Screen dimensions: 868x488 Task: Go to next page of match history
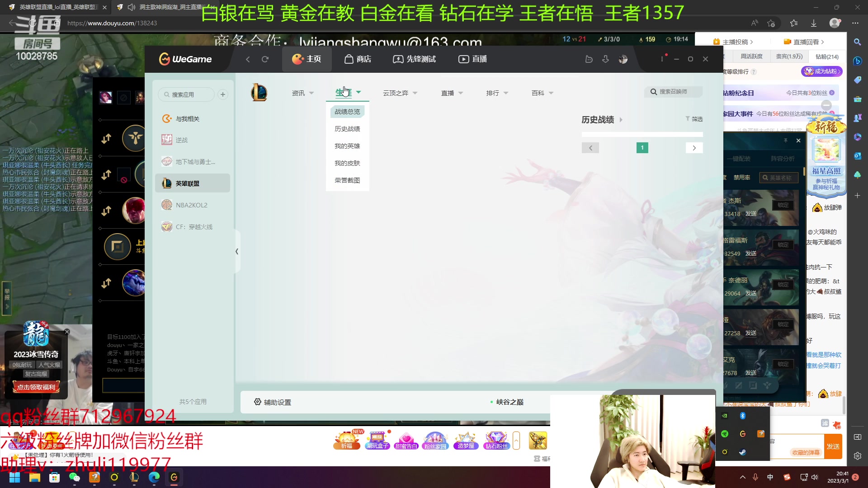pos(694,148)
